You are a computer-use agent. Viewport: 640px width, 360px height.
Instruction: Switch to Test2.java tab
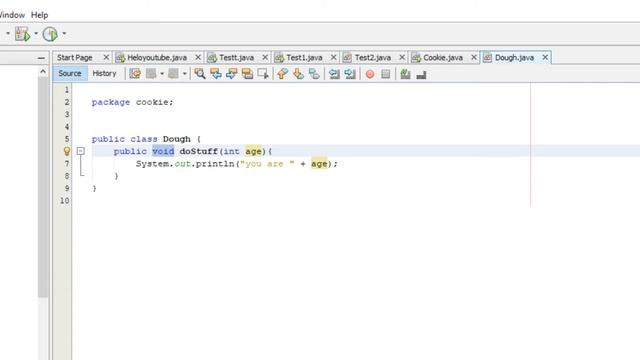pyautogui.click(x=373, y=58)
